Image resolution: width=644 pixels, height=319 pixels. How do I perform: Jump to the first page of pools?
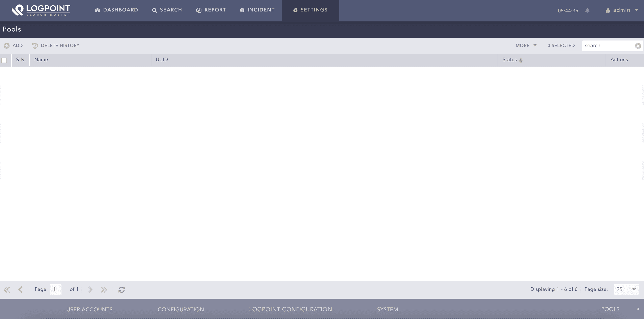[7, 289]
